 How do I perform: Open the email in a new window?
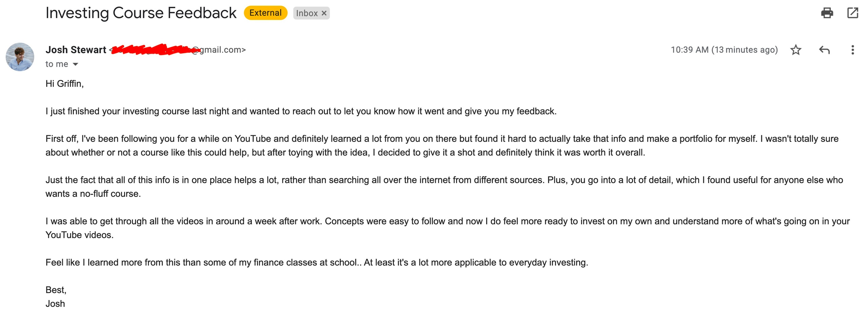(852, 13)
